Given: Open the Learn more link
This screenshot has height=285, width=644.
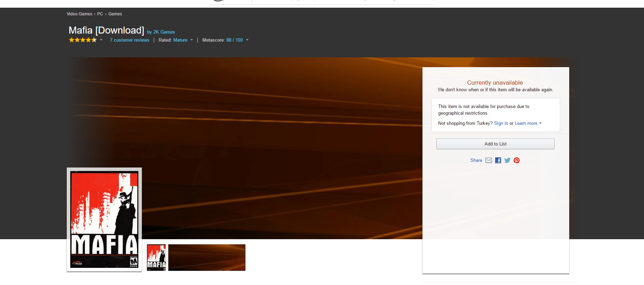Looking at the screenshot, I should click(526, 123).
